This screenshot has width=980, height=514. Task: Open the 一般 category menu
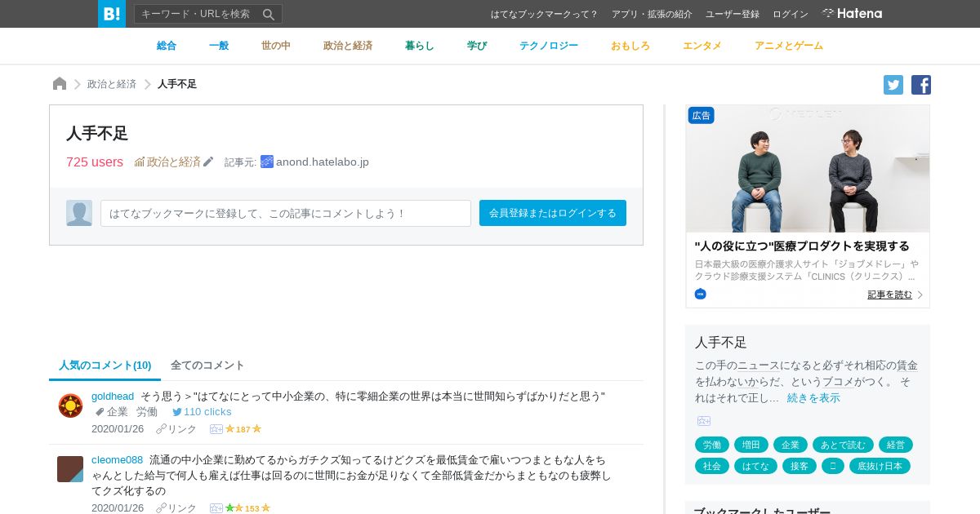tap(219, 46)
